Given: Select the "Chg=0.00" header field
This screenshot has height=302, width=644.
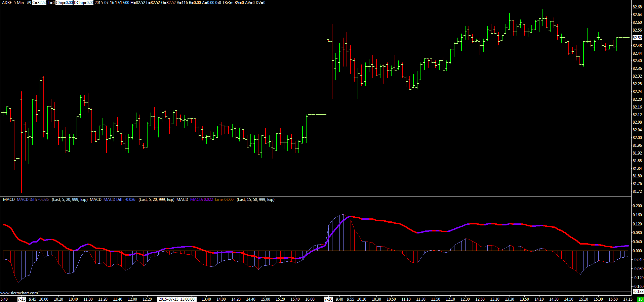Looking at the screenshot, I should point(64,3).
